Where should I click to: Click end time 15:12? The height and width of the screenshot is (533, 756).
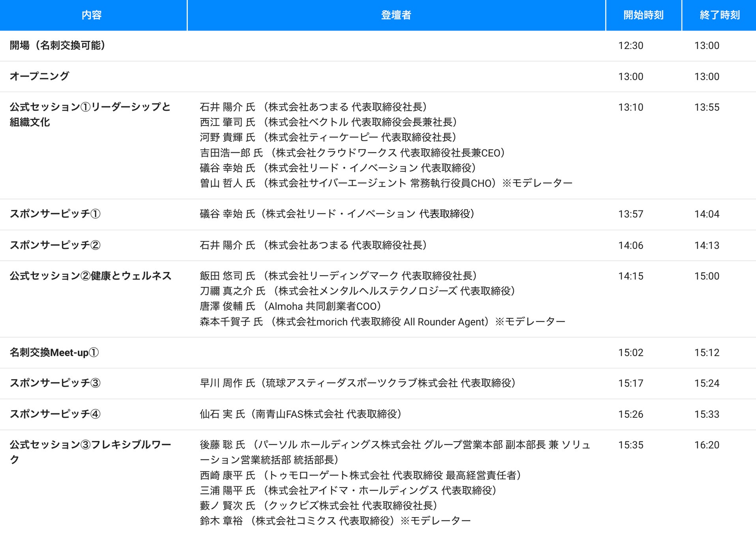[707, 352]
